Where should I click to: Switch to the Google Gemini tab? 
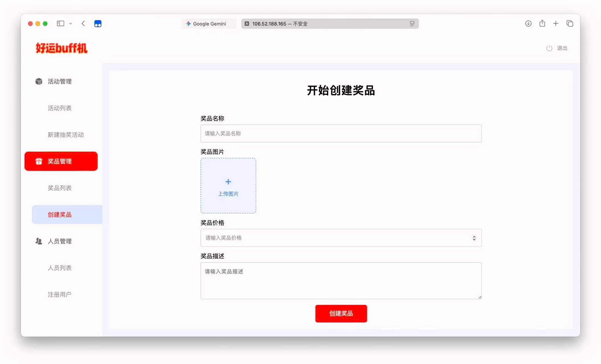tap(209, 24)
